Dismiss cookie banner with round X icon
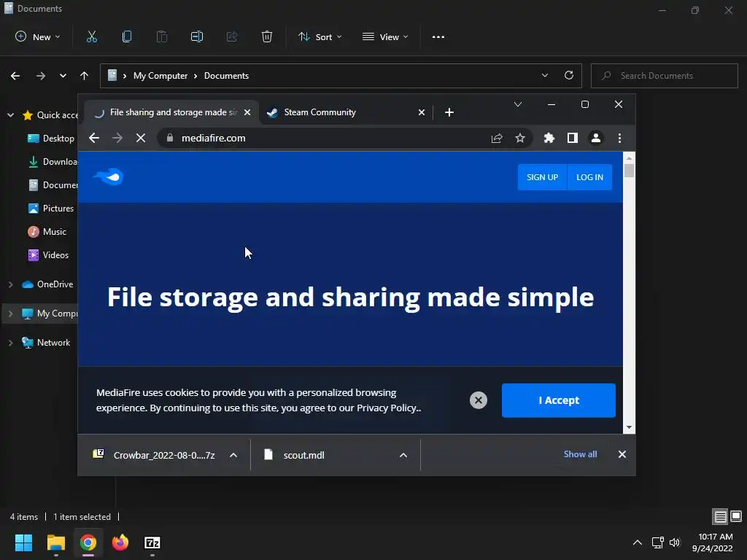Screen dimensions: 747x560 pyautogui.click(x=479, y=400)
